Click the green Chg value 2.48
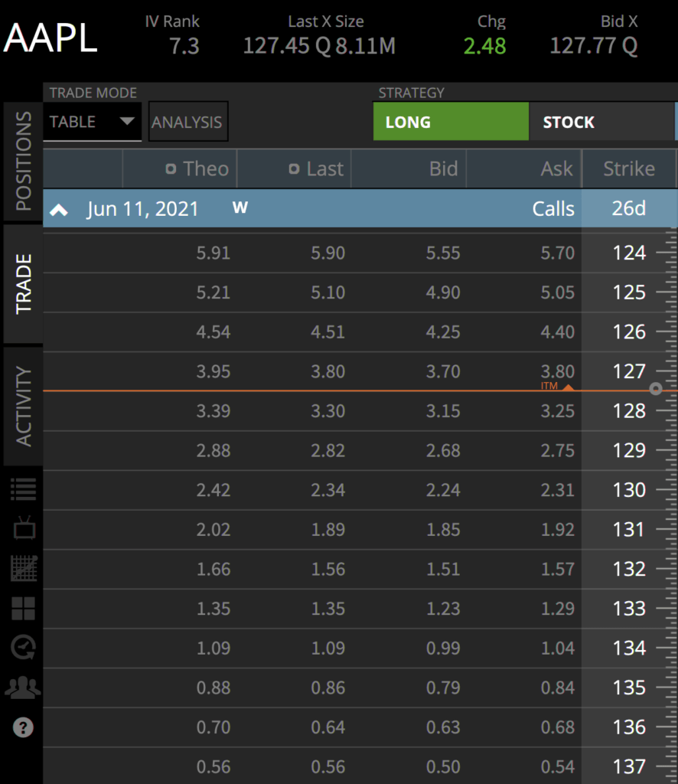The height and width of the screenshot is (784, 678). click(484, 47)
